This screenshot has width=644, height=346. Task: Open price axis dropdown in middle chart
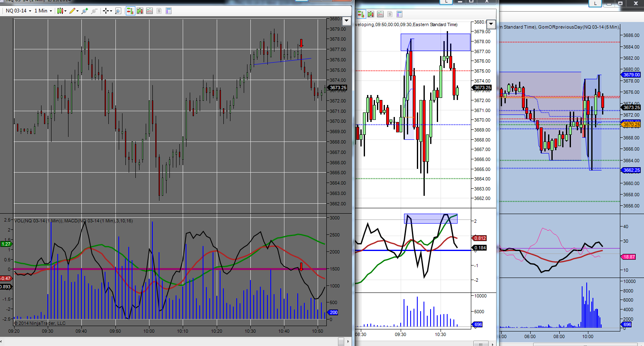pos(491,24)
